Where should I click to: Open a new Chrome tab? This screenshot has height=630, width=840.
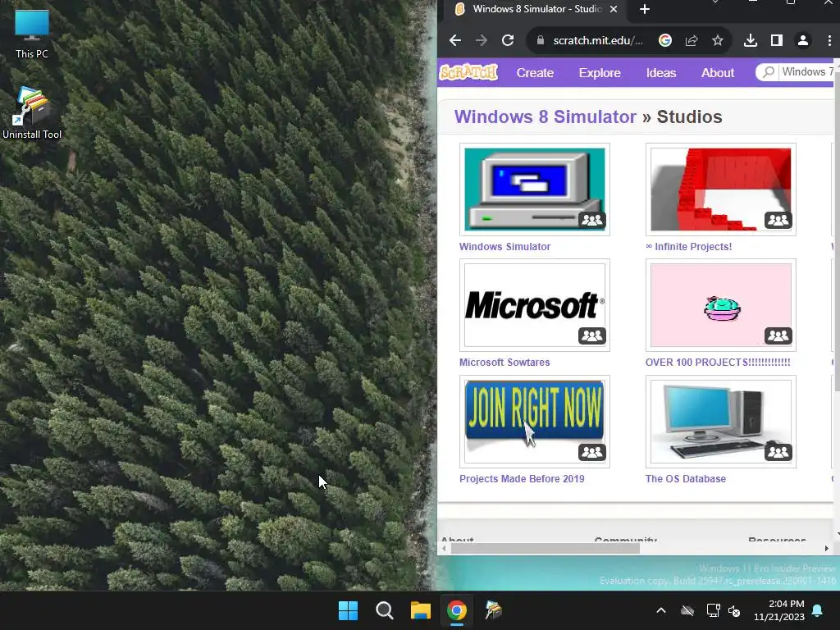645,9
